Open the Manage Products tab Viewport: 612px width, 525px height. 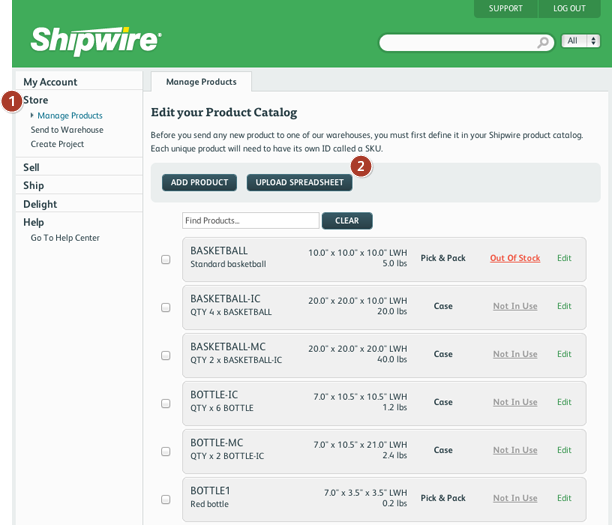tap(201, 82)
